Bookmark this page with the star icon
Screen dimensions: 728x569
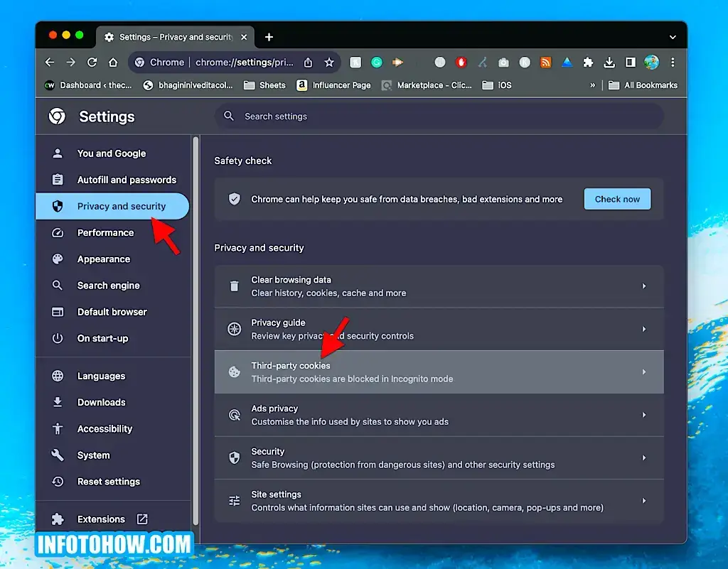click(x=329, y=62)
